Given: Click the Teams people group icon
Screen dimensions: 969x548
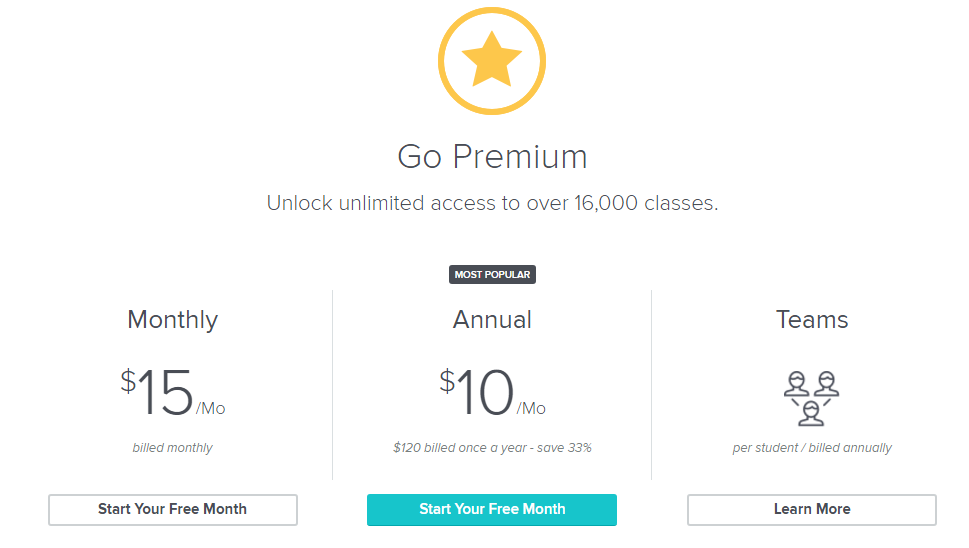Looking at the screenshot, I should (x=811, y=398).
